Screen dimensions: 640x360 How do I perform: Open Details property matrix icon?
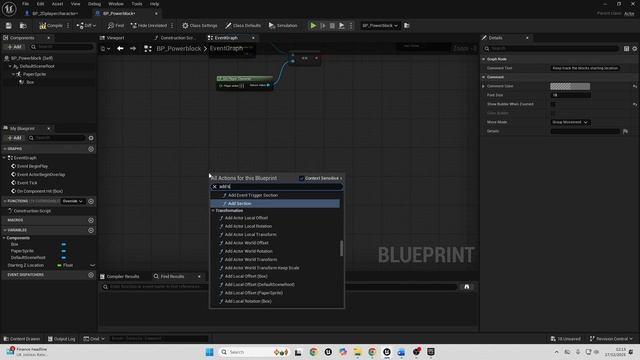point(626,49)
